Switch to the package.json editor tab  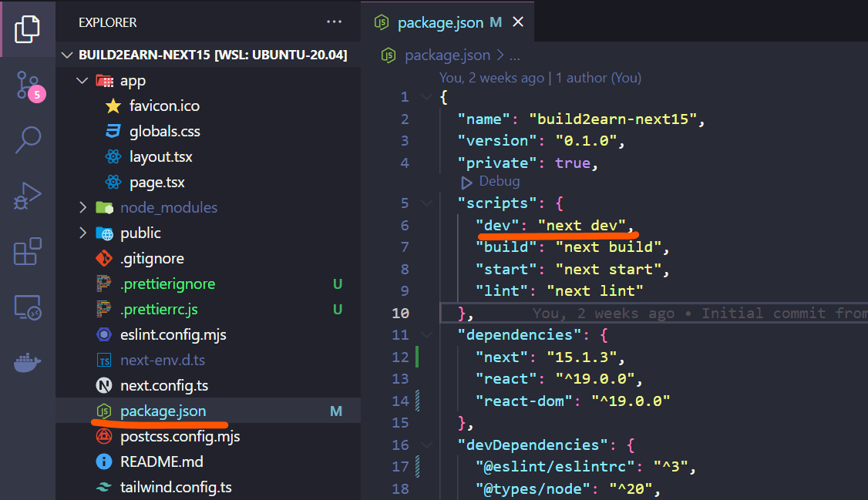(439, 22)
